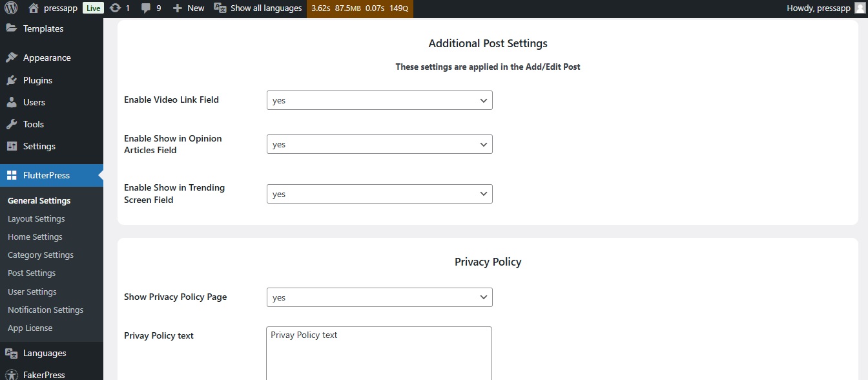Open the comments bubble icon

[146, 8]
